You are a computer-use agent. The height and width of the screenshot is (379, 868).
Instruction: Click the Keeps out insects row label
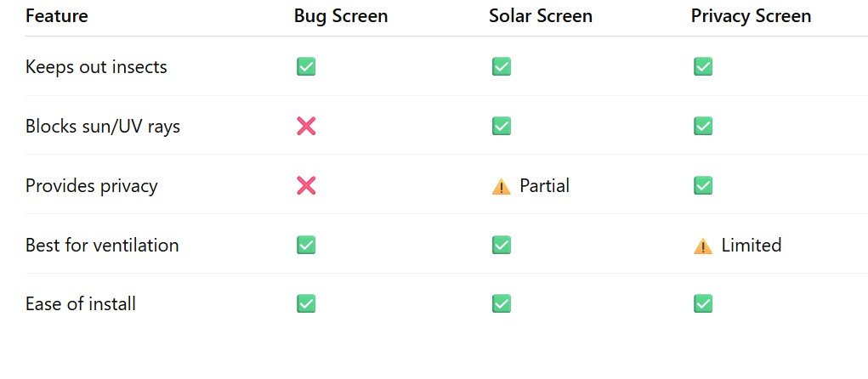pos(96,67)
